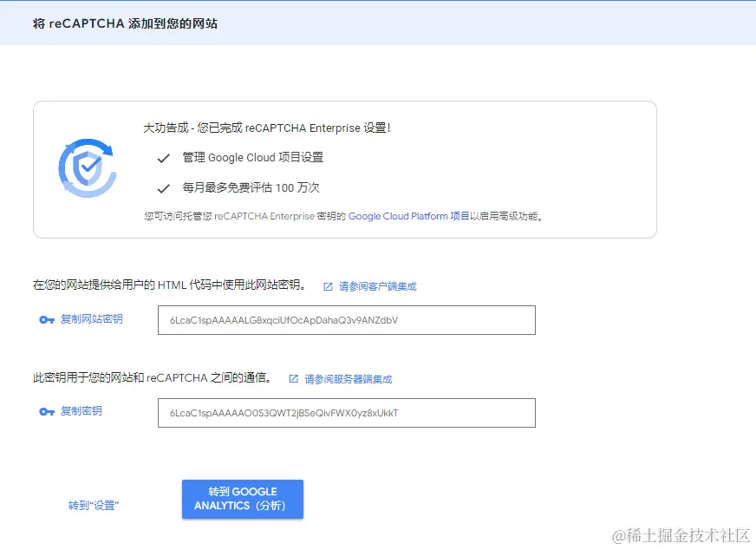The height and width of the screenshot is (550, 756).
Task: Click 转到 GOOGLE ANALYTICS (分析) button
Action: (x=243, y=500)
